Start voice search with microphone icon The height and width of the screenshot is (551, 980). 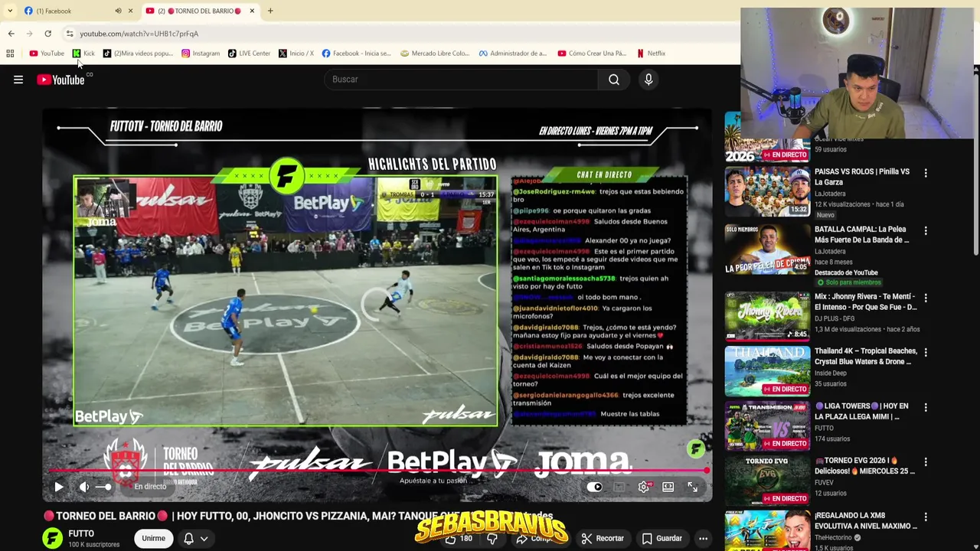(x=648, y=80)
